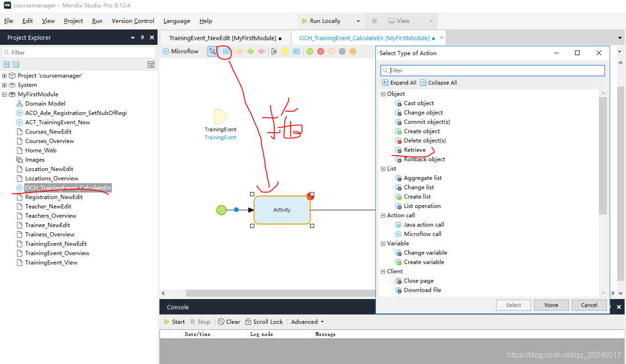Click the action Filter search field
Viewport: 626px width, 364px height.
click(x=493, y=71)
